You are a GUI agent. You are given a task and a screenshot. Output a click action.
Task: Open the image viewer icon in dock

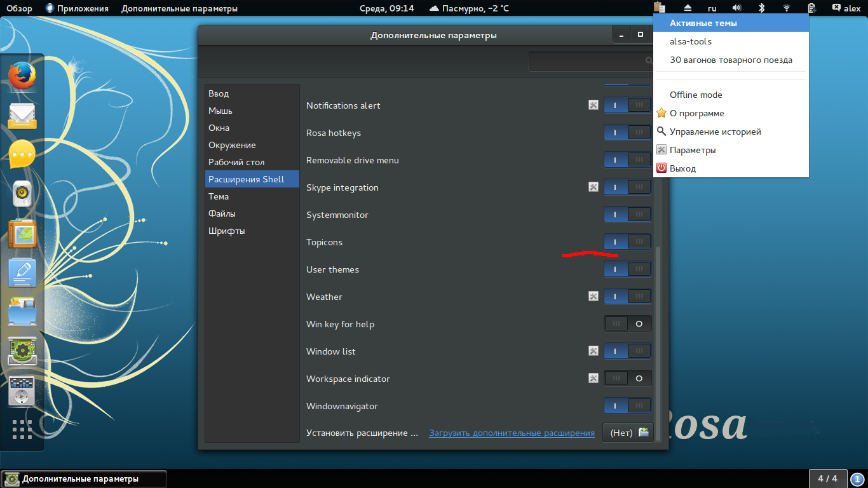[x=22, y=233]
